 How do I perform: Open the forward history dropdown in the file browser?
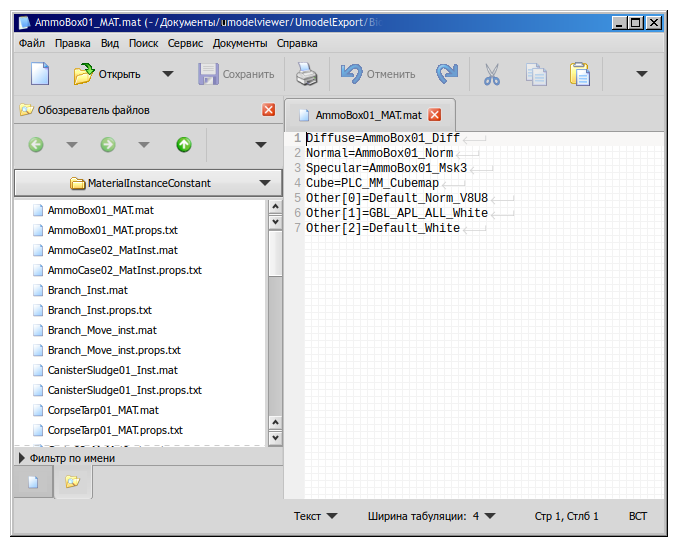[144, 144]
